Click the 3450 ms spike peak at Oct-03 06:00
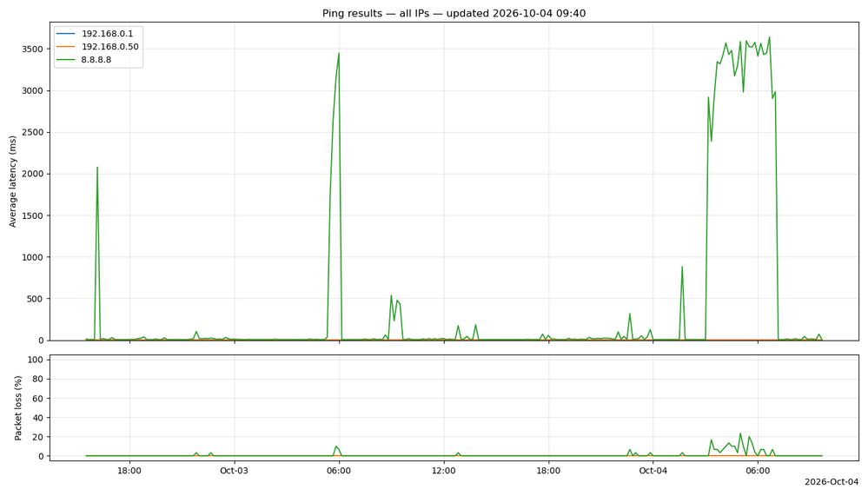 [339, 53]
